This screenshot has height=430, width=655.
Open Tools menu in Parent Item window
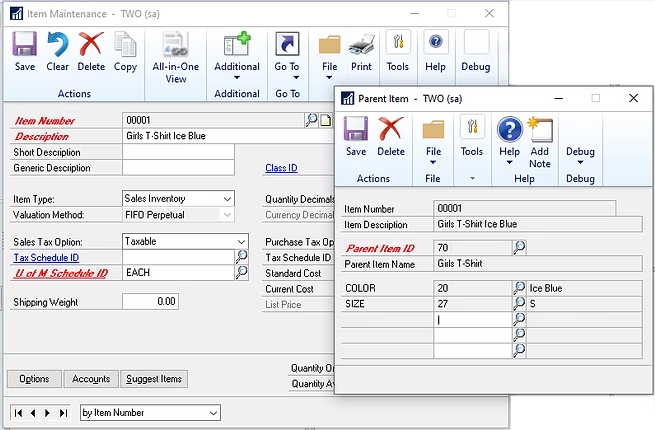pos(472,137)
